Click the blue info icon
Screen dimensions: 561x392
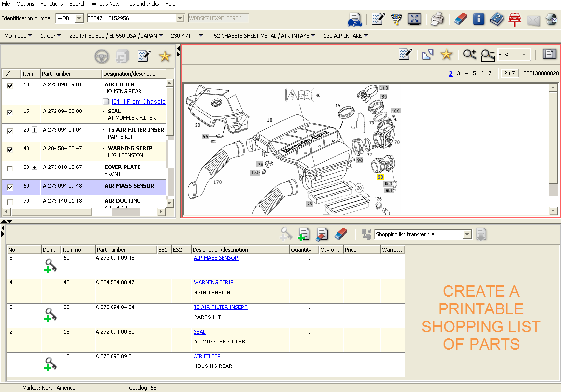tap(478, 19)
